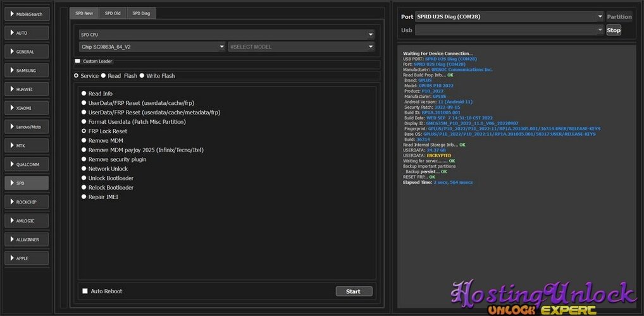Open the MobileSearch sidebar section

click(x=27, y=14)
